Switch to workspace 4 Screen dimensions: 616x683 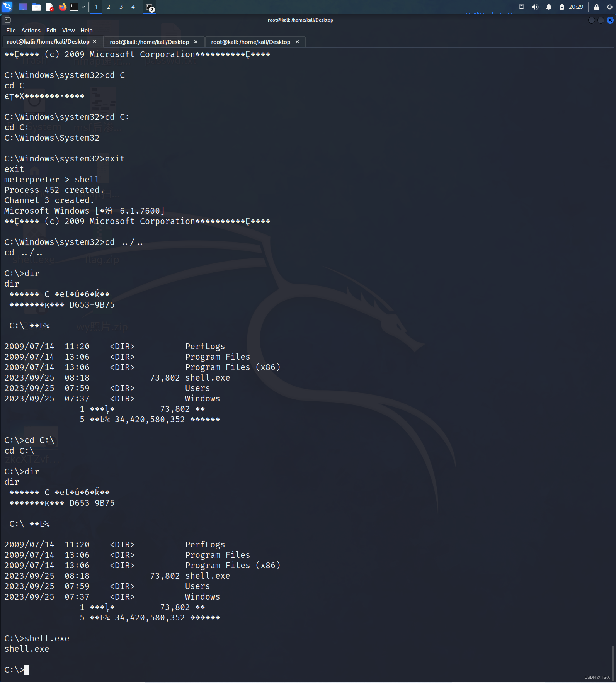(x=133, y=7)
